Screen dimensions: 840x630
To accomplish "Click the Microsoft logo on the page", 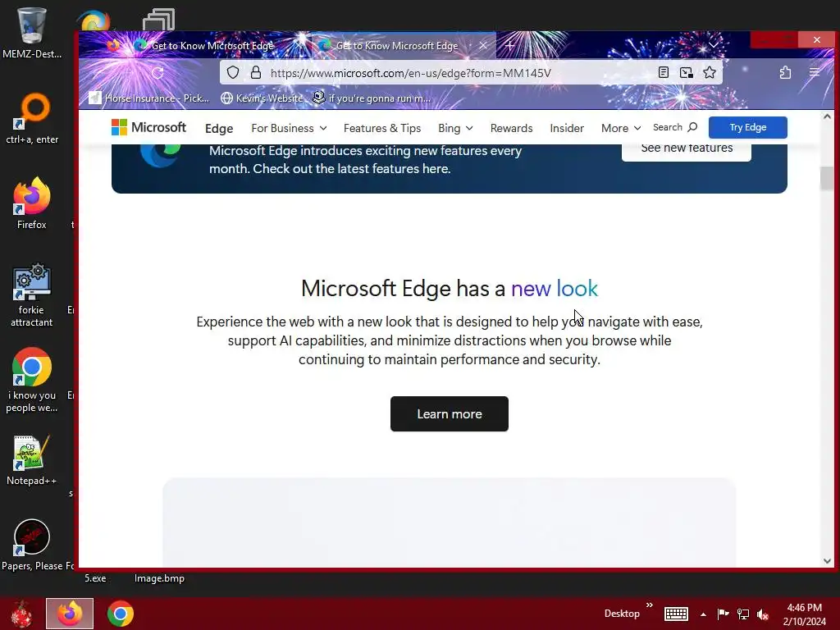I will click(148, 127).
